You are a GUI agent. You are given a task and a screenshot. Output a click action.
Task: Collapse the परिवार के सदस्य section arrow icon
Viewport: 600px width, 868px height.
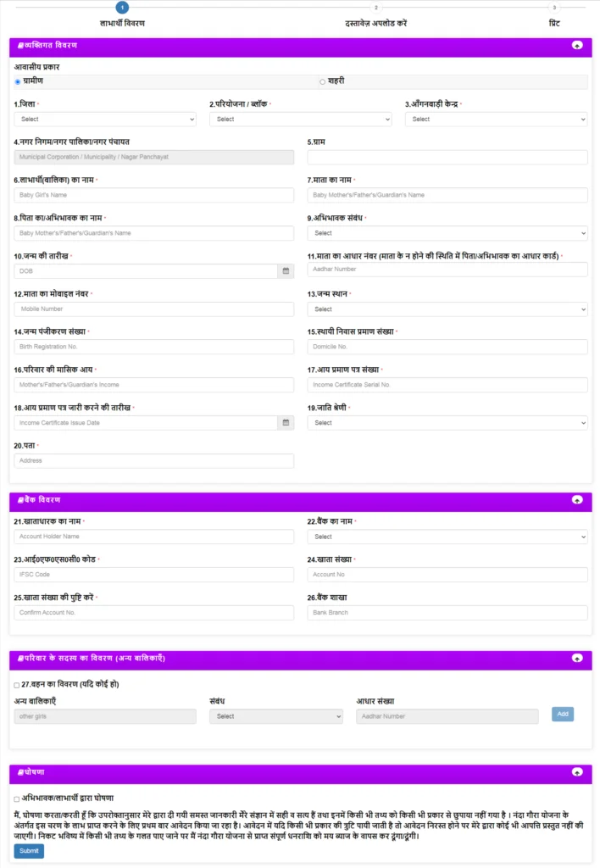577,658
